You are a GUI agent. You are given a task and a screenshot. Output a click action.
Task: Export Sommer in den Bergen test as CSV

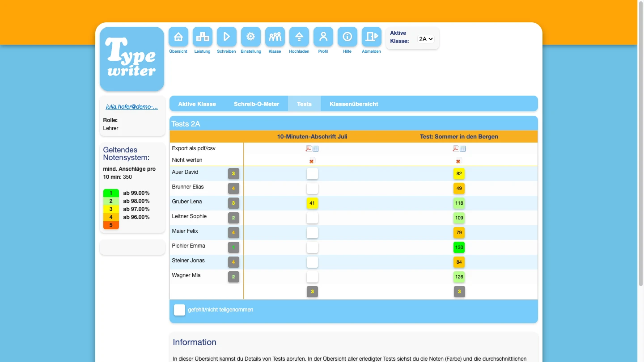(463, 148)
